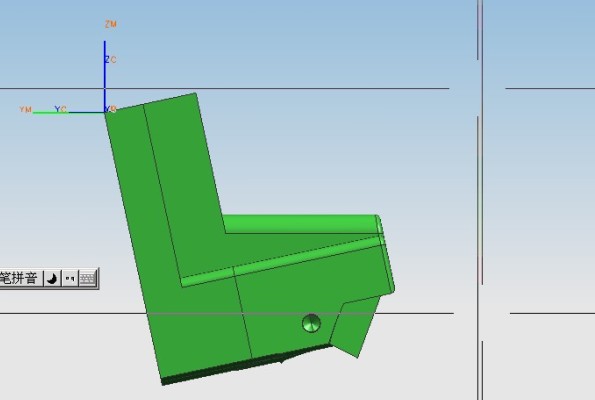Viewport: 595px width, 400px height.
Task: Open the IME soft keyboard icon
Action: [88, 279]
